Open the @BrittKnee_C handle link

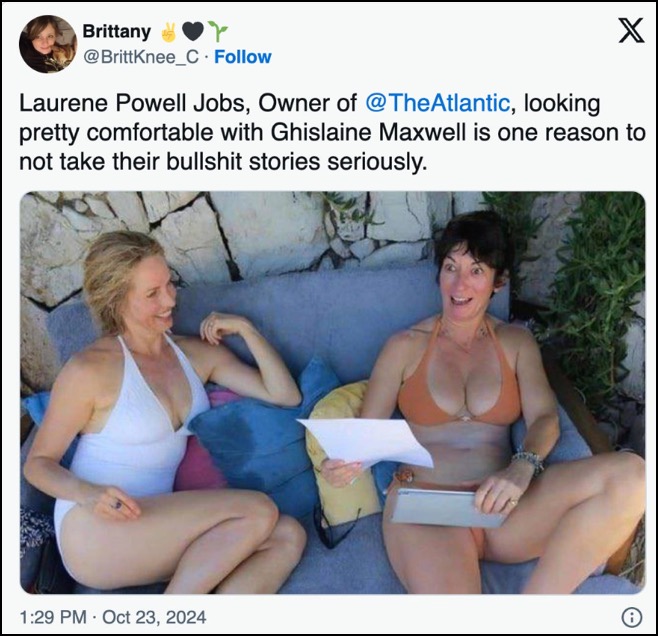(141, 57)
